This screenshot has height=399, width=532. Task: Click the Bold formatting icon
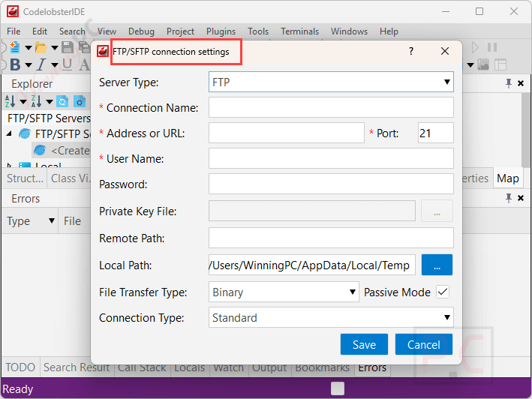pos(15,64)
